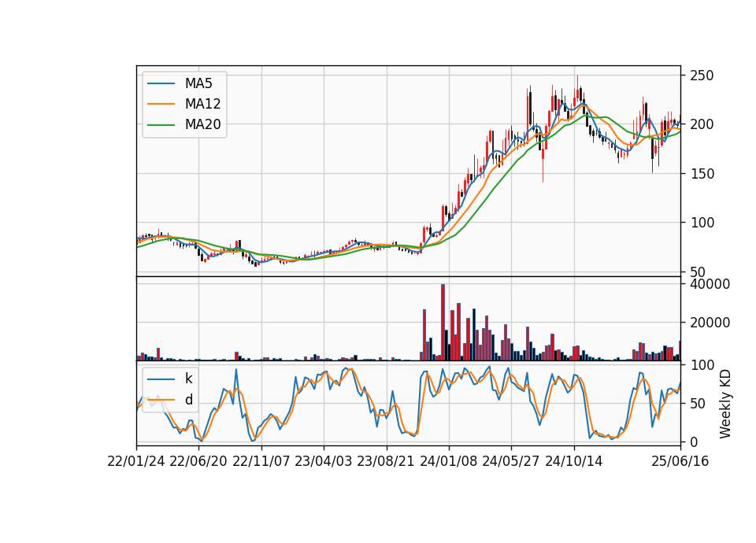Click the 24/05/27 date label
This screenshot has height=543, width=756.
(x=510, y=461)
